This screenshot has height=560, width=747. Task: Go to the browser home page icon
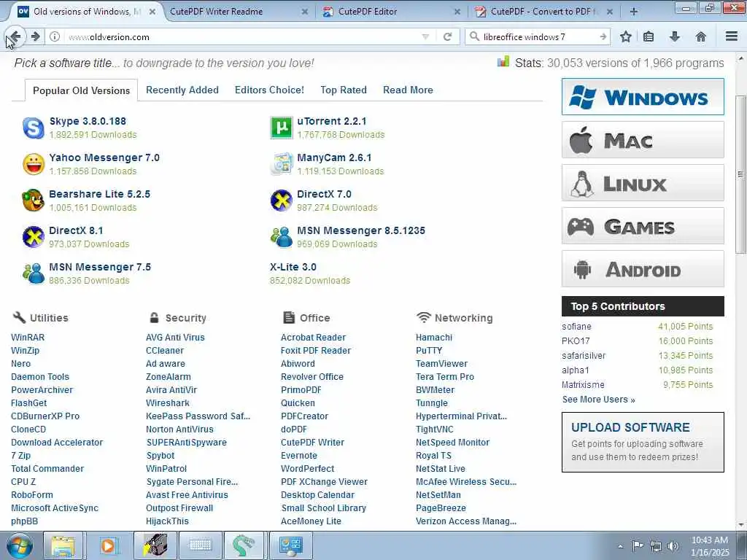coord(701,36)
